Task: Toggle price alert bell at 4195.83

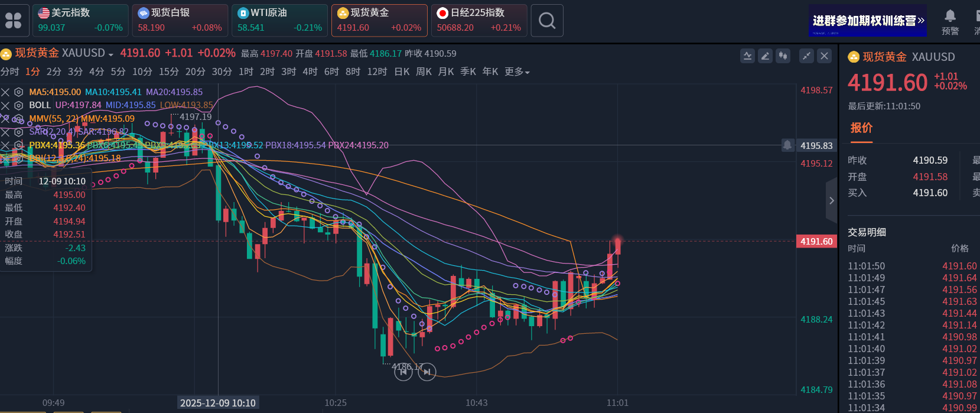Action: click(787, 145)
